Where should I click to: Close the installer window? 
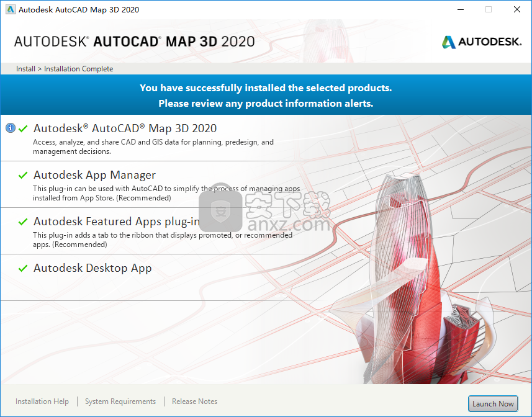point(516,9)
